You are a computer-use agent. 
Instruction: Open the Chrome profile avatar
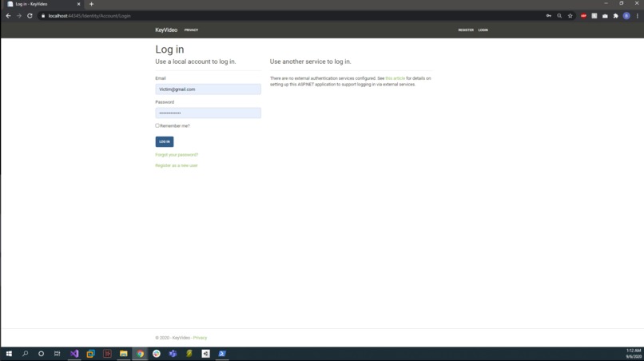tap(626, 16)
